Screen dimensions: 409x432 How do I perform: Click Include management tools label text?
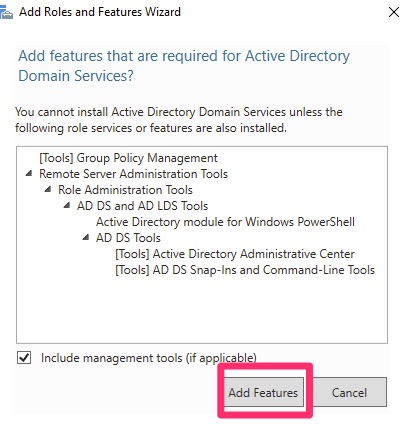[x=149, y=358]
